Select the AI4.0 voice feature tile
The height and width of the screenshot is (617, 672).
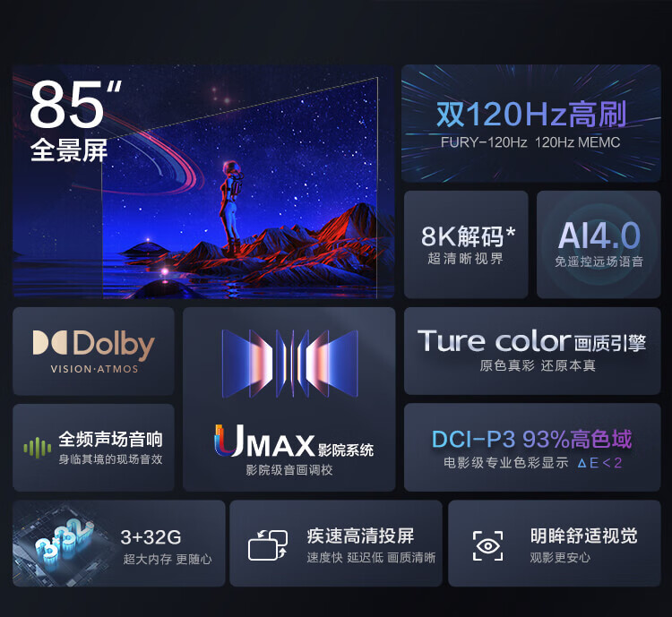pos(599,244)
